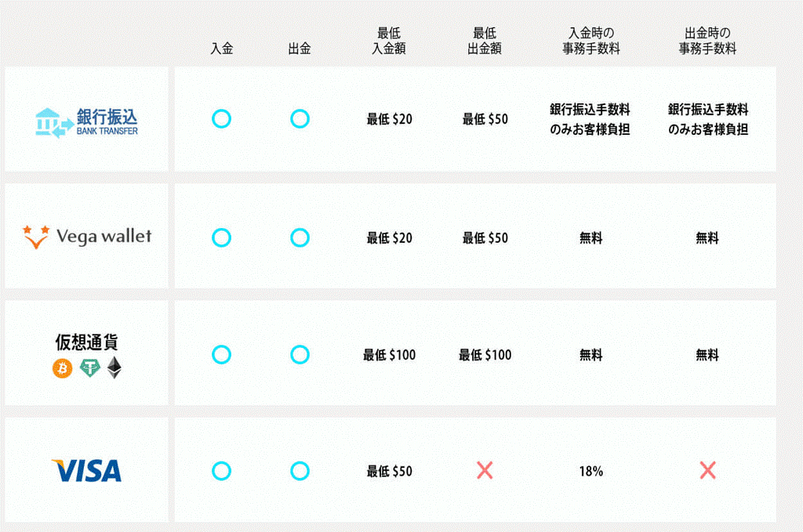Click the bank transfer logo icon
The height and width of the screenshot is (532, 803).
(54, 122)
